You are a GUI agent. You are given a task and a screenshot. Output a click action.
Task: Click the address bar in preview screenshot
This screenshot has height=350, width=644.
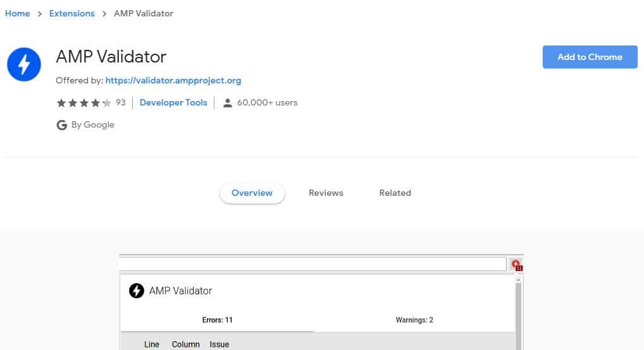[x=313, y=264]
